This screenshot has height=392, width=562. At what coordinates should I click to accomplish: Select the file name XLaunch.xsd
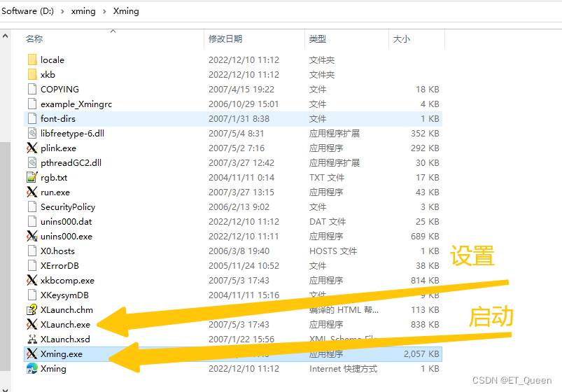[x=65, y=339]
